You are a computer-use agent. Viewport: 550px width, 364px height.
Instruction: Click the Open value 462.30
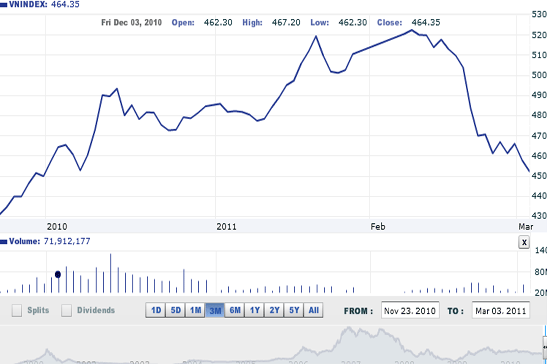coord(218,22)
